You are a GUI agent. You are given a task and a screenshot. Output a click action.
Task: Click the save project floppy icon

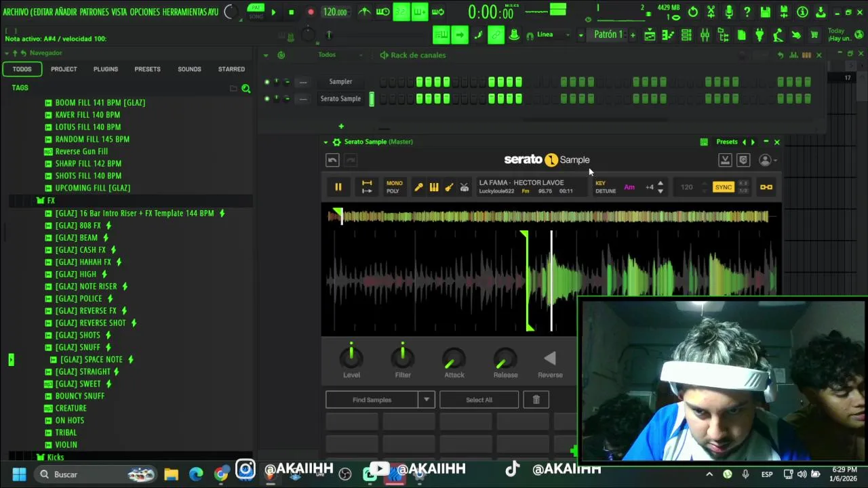[x=765, y=12]
